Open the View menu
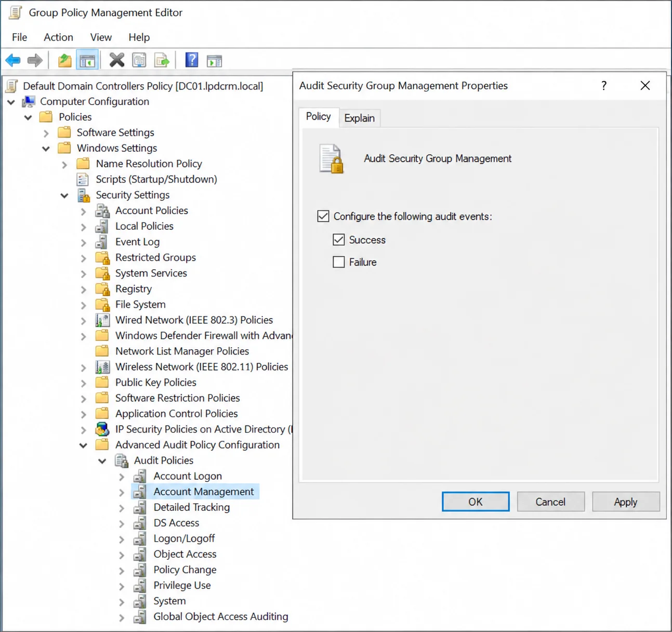 click(x=101, y=37)
